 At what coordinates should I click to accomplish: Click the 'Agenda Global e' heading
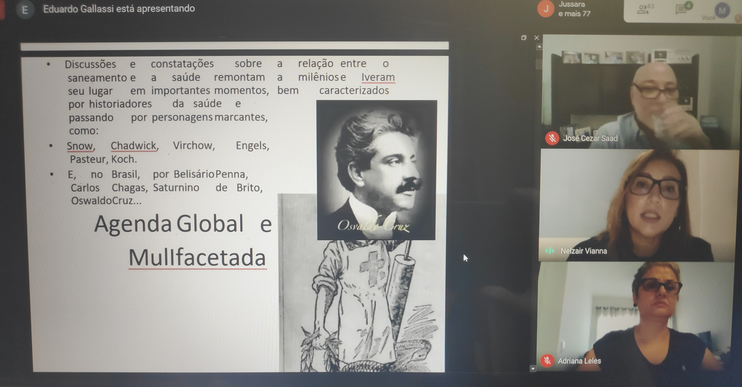pyautogui.click(x=183, y=224)
